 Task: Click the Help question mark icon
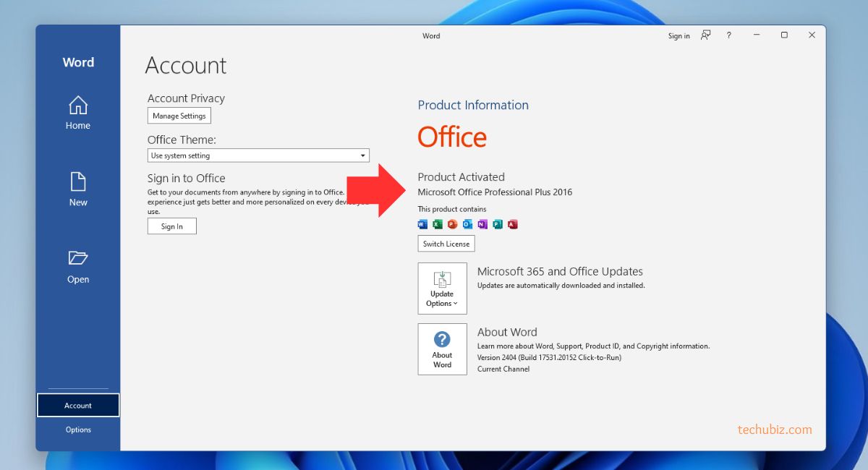point(728,35)
